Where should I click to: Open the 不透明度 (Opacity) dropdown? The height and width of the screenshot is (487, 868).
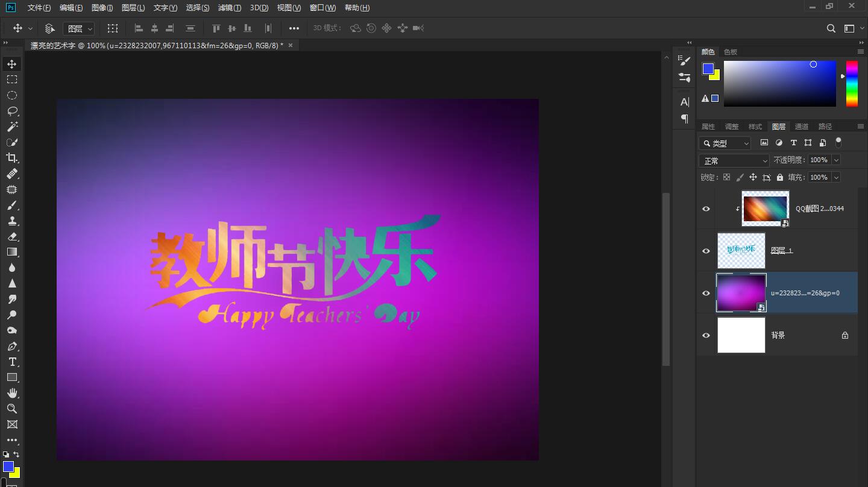[x=837, y=160]
